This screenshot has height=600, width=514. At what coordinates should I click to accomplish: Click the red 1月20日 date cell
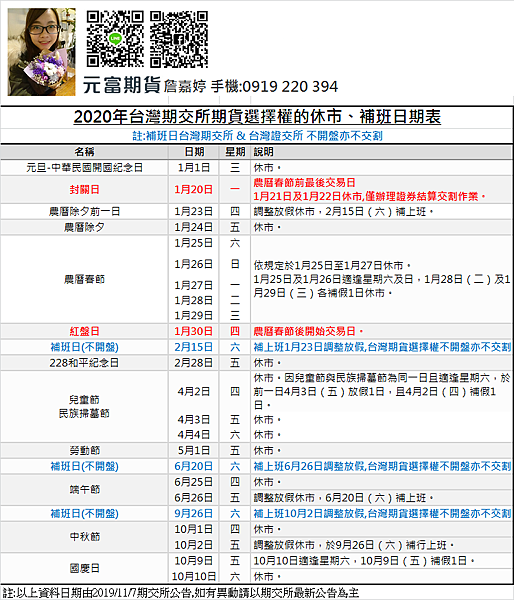(194, 189)
